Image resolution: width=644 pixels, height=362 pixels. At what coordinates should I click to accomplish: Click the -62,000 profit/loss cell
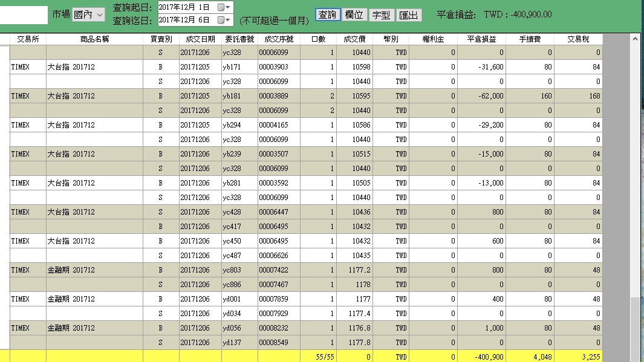(x=481, y=96)
